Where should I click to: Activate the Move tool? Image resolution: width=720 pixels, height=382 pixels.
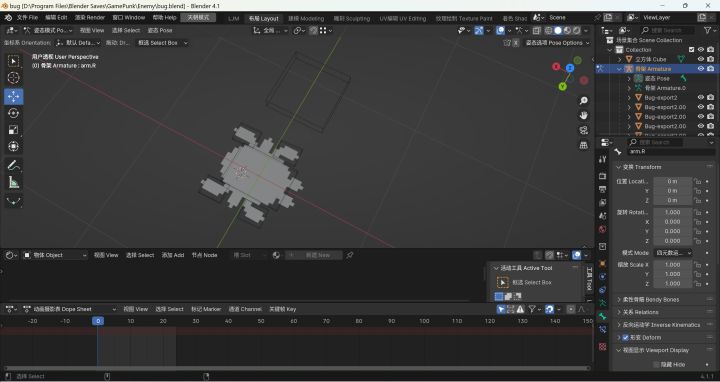[14, 96]
